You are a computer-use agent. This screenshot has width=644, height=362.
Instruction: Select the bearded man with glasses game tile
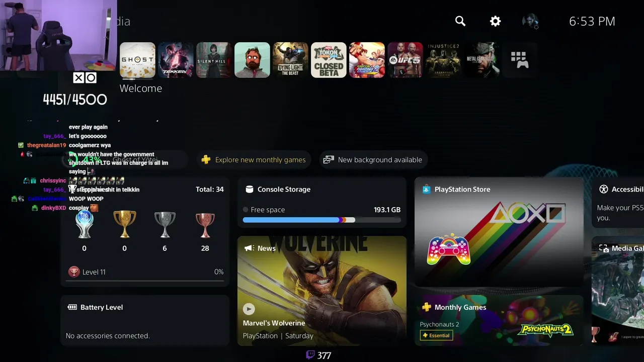tap(252, 60)
